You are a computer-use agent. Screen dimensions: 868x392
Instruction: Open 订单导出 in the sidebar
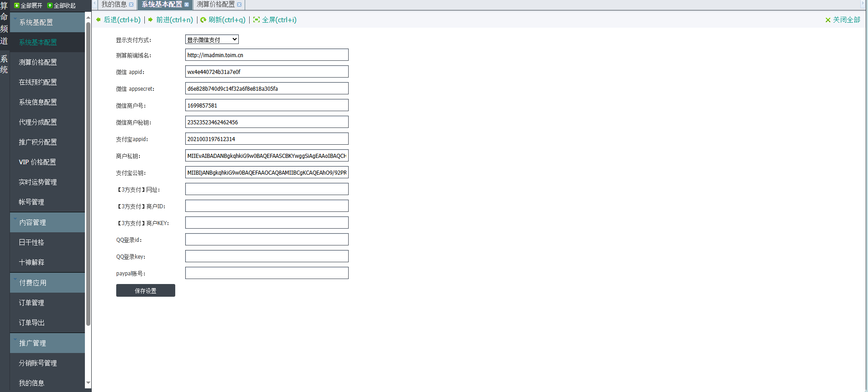tap(47, 323)
